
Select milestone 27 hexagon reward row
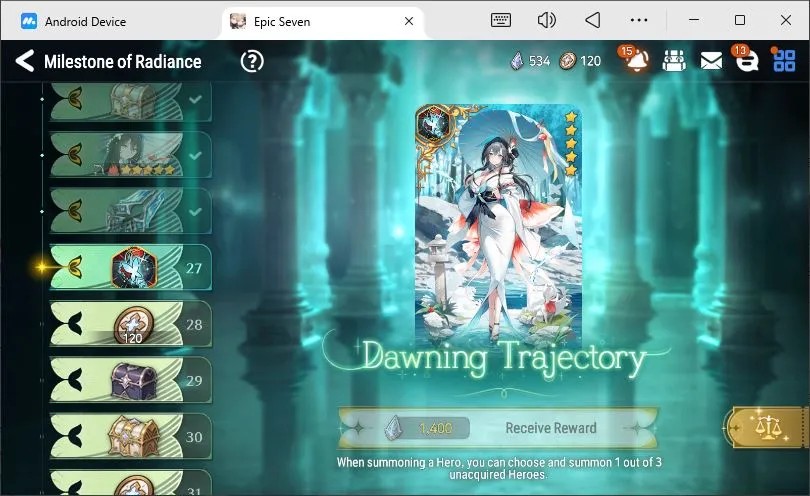(x=131, y=267)
